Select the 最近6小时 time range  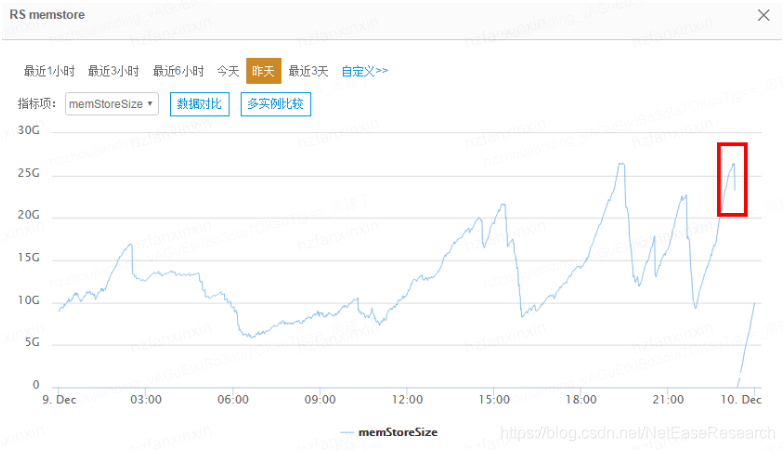[x=178, y=71]
